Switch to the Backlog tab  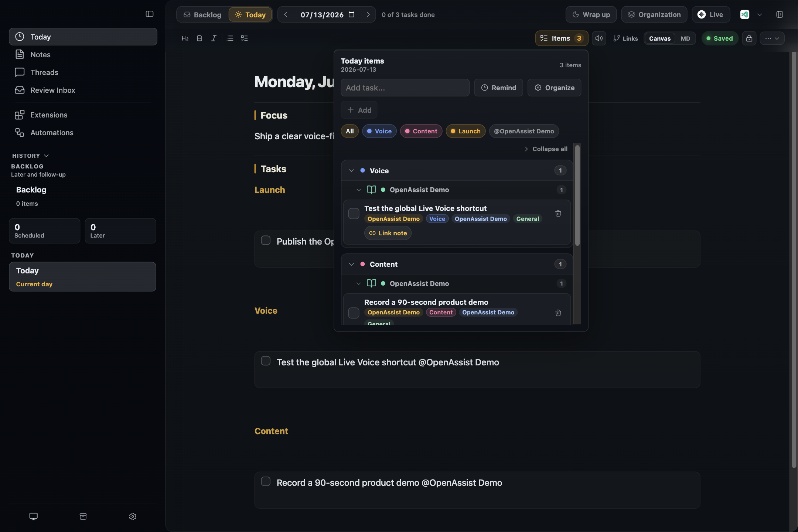click(x=202, y=15)
